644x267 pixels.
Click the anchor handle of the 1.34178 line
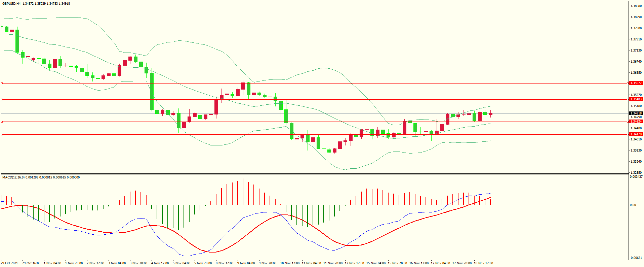coord(2,134)
